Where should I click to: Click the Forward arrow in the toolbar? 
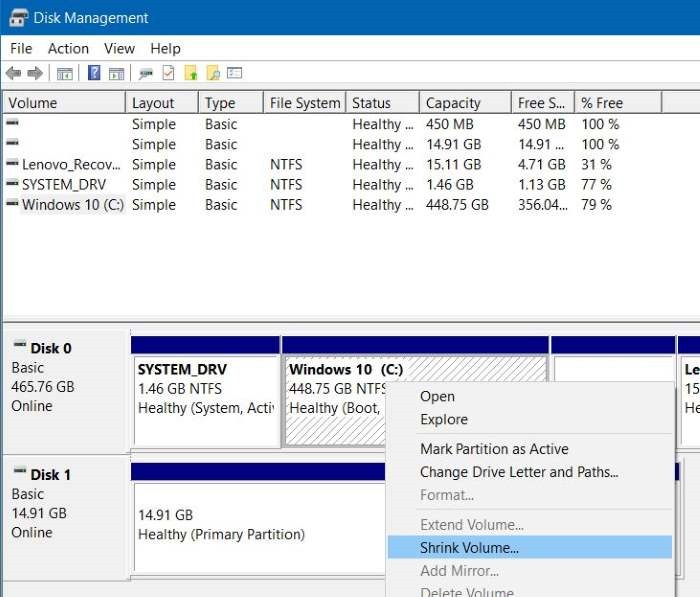(35, 73)
